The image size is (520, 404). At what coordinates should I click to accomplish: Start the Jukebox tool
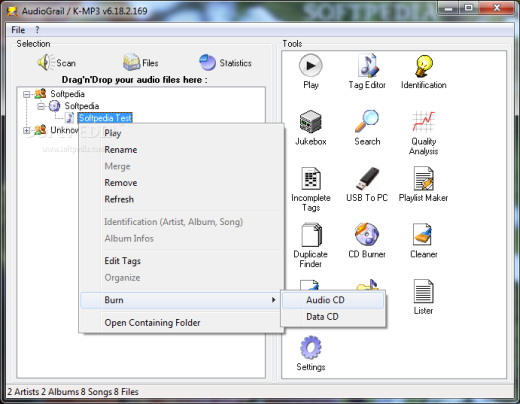tap(311, 122)
